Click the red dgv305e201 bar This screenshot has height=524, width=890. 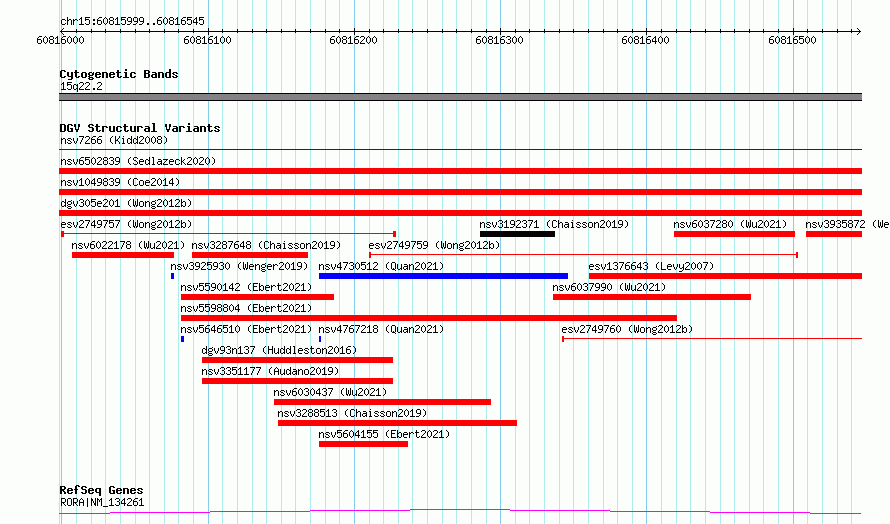pyautogui.click(x=460, y=213)
